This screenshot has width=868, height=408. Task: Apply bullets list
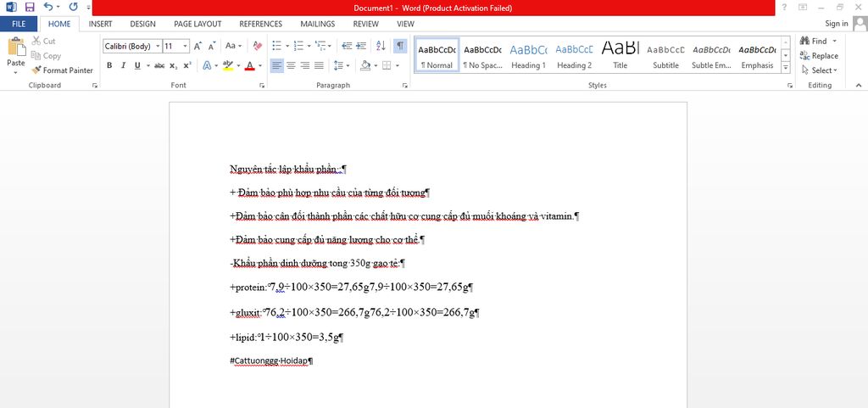point(277,46)
